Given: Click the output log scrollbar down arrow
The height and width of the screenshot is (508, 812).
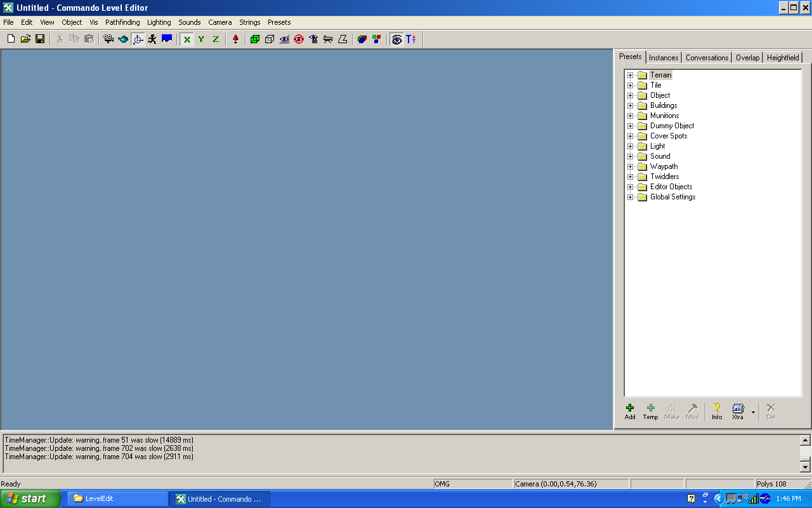Looking at the screenshot, I should pyautogui.click(x=805, y=467).
